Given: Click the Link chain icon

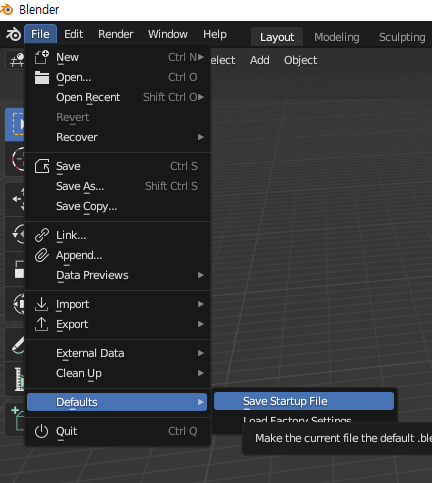Looking at the screenshot, I should [x=42, y=235].
